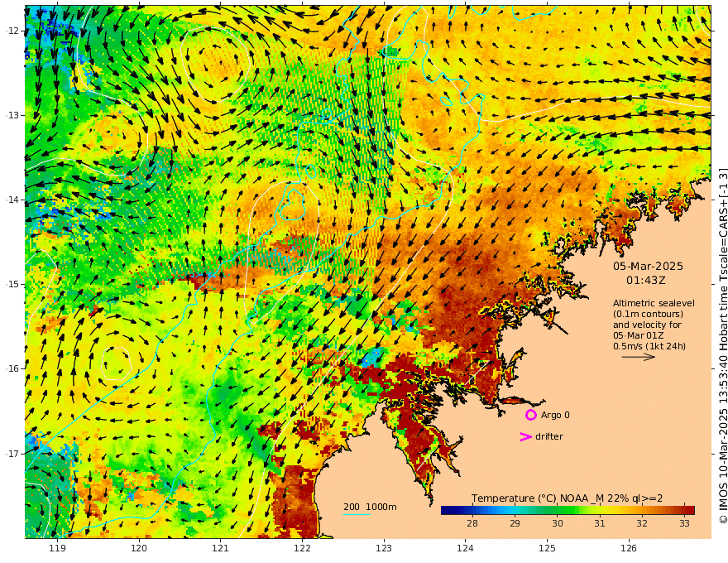Click latitude axis label -14
Viewport: 728px width, 563px height.
[12, 200]
